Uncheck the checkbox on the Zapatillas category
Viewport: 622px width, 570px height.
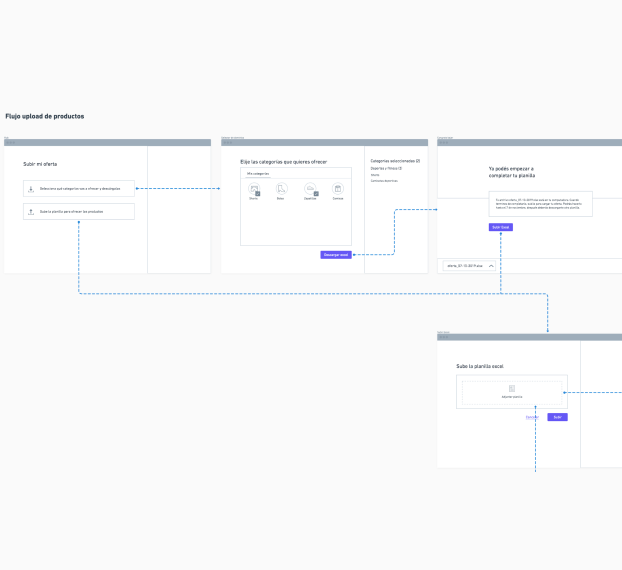pyautogui.click(x=316, y=194)
